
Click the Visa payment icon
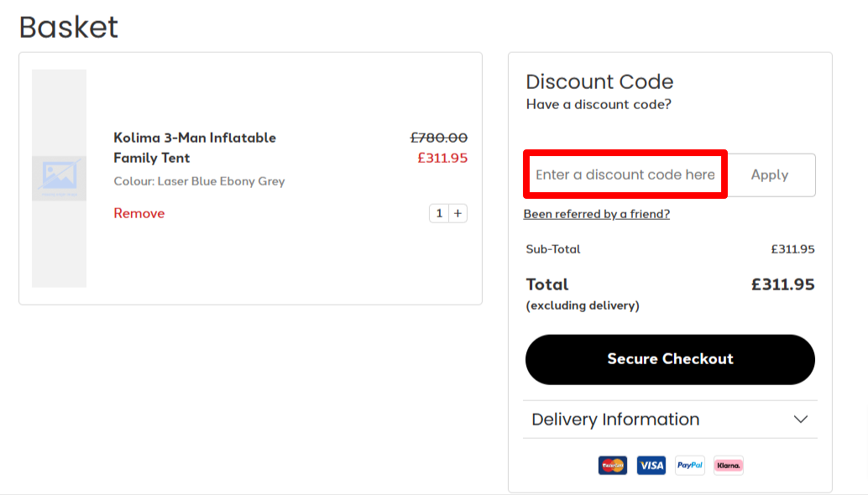coord(651,465)
